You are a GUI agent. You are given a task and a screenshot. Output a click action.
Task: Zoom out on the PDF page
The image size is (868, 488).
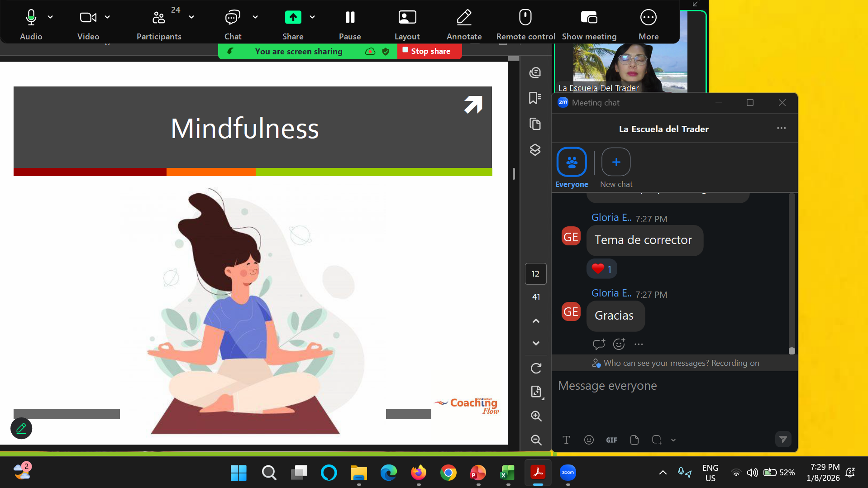(x=536, y=440)
